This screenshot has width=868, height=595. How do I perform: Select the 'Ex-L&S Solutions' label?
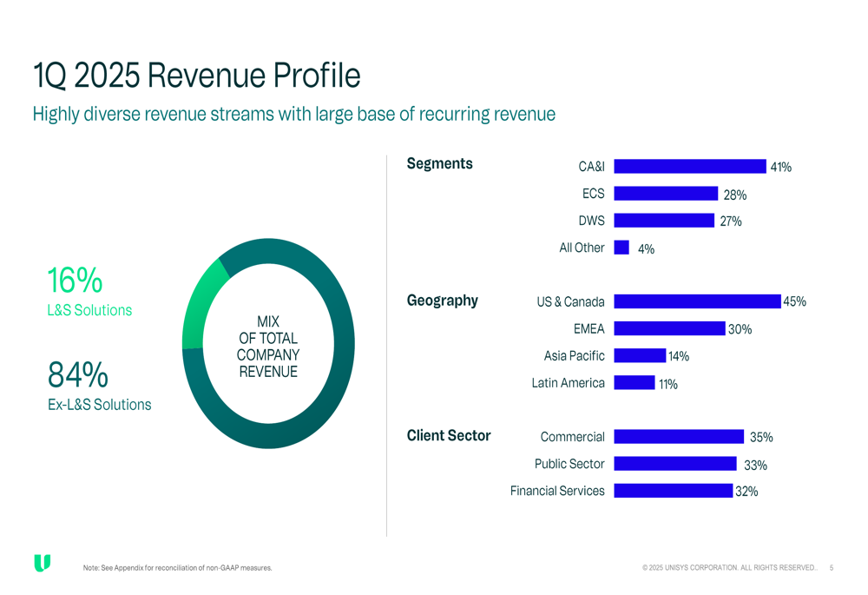[99, 405]
